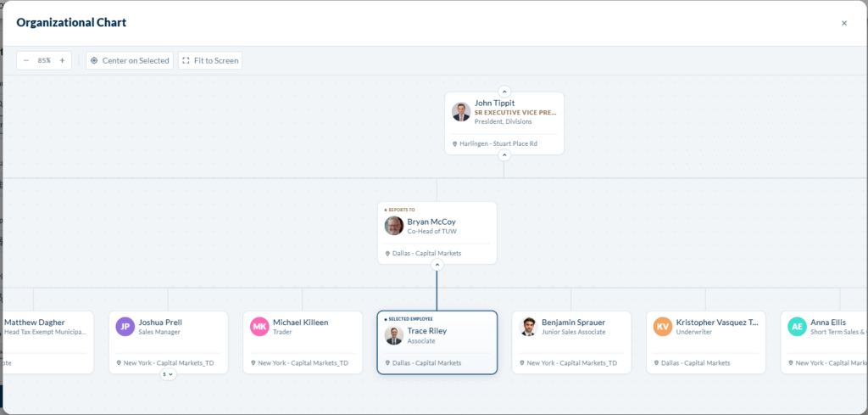Image resolution: width=868 pixels, height=415 pixels.
Task: Collapse reports under Bryan McCoy
Action: pyautogui.click(x=437, y=265)
